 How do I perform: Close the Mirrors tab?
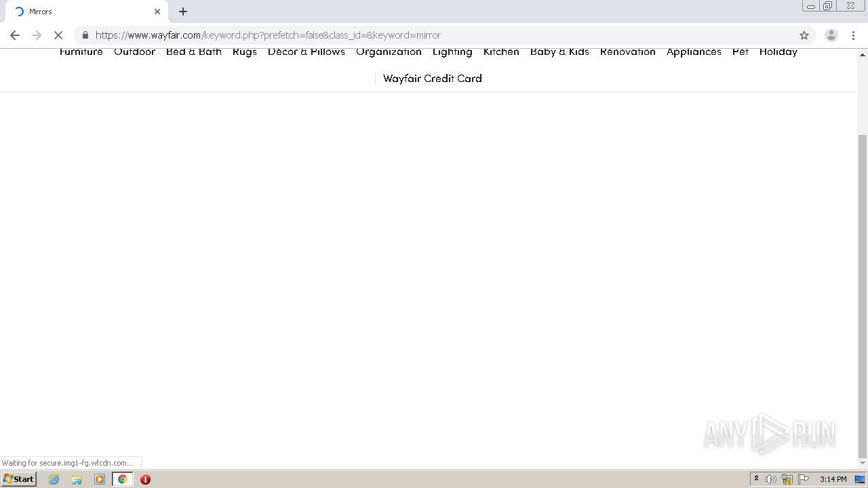[157, 12]
